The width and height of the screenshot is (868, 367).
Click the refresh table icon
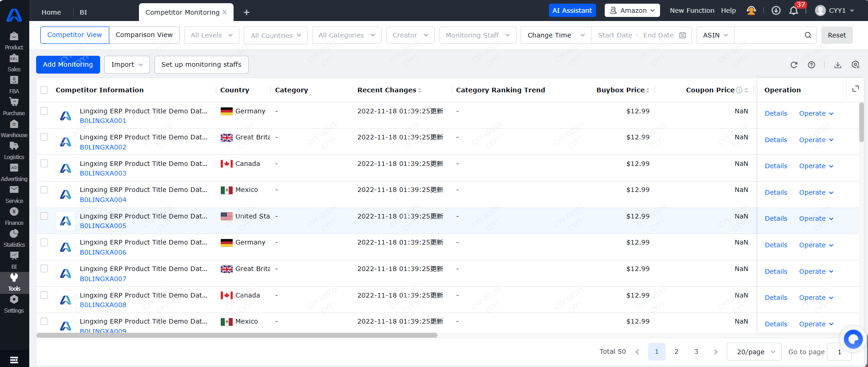pyautogui.click(x=794, y=65)
